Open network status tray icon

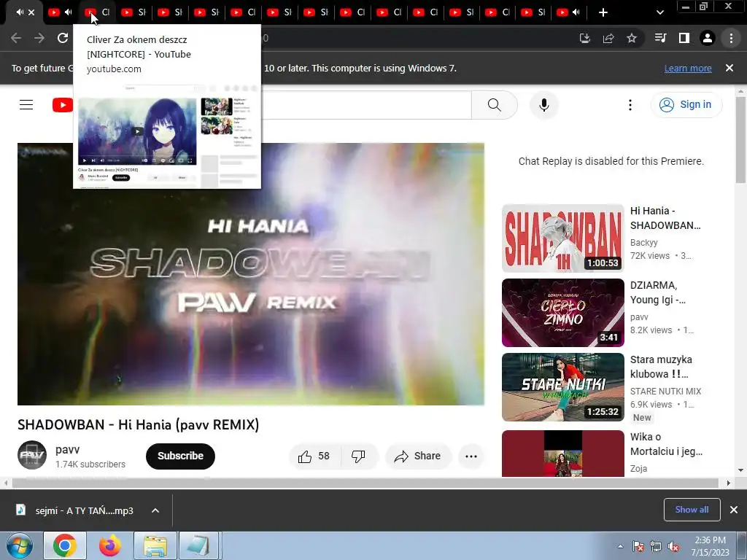click(x=656, y=546)
